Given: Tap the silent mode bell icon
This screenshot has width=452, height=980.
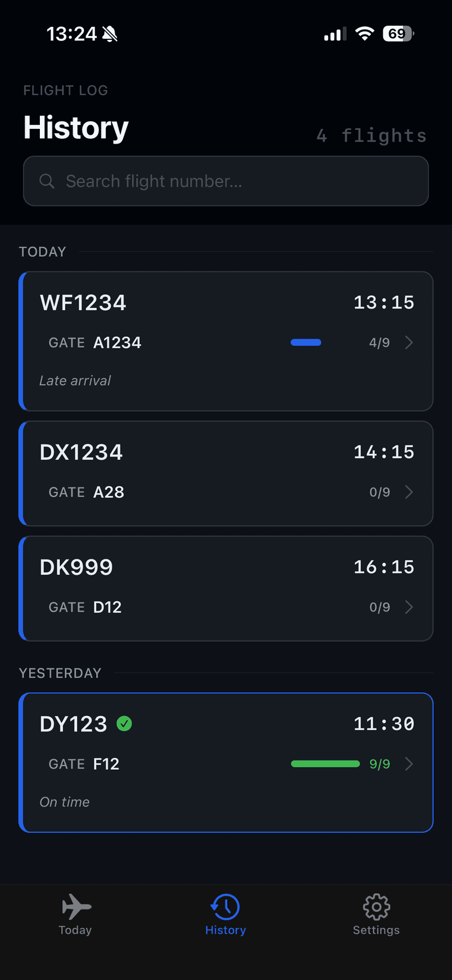Looking at the screenshot, I should (110, 34).
